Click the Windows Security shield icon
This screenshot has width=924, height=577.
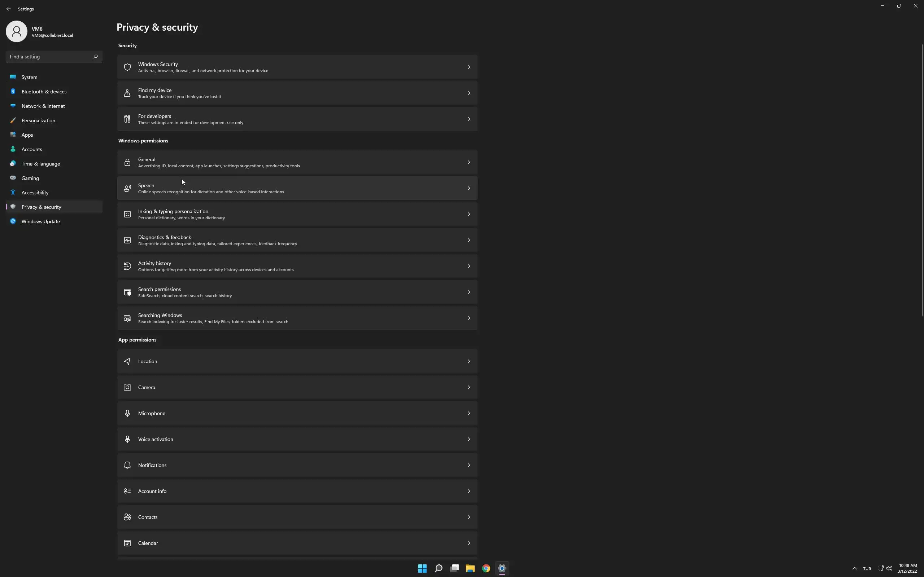[127, 67]
